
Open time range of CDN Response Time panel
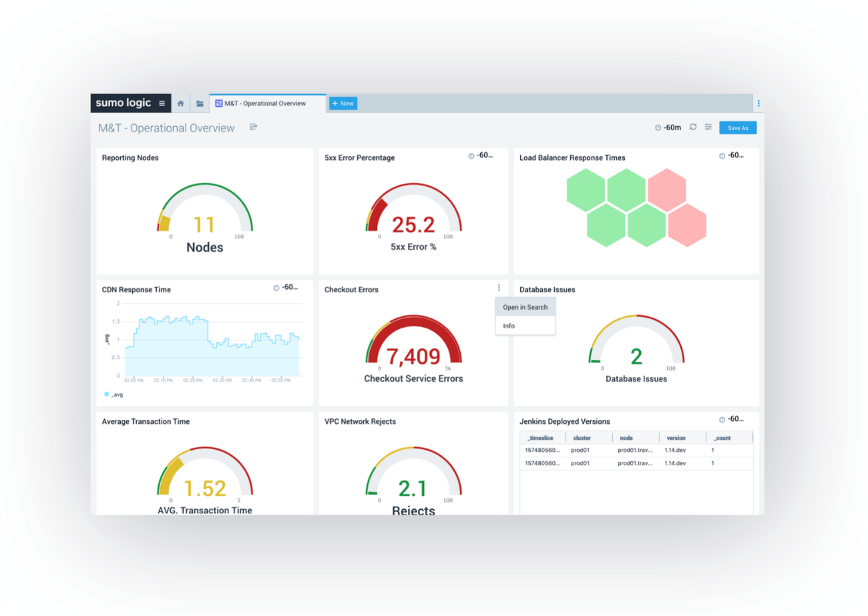coord(286,288)
